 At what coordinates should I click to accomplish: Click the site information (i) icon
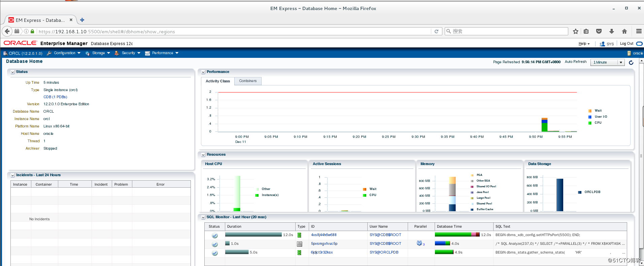26,31
